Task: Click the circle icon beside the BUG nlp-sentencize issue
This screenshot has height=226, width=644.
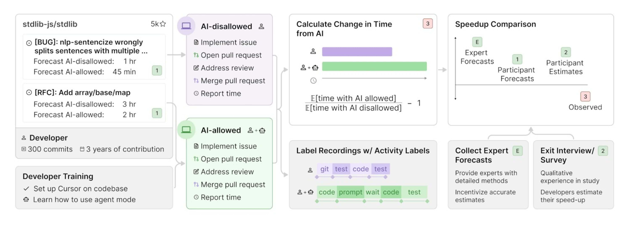Action: coord(29,43)
